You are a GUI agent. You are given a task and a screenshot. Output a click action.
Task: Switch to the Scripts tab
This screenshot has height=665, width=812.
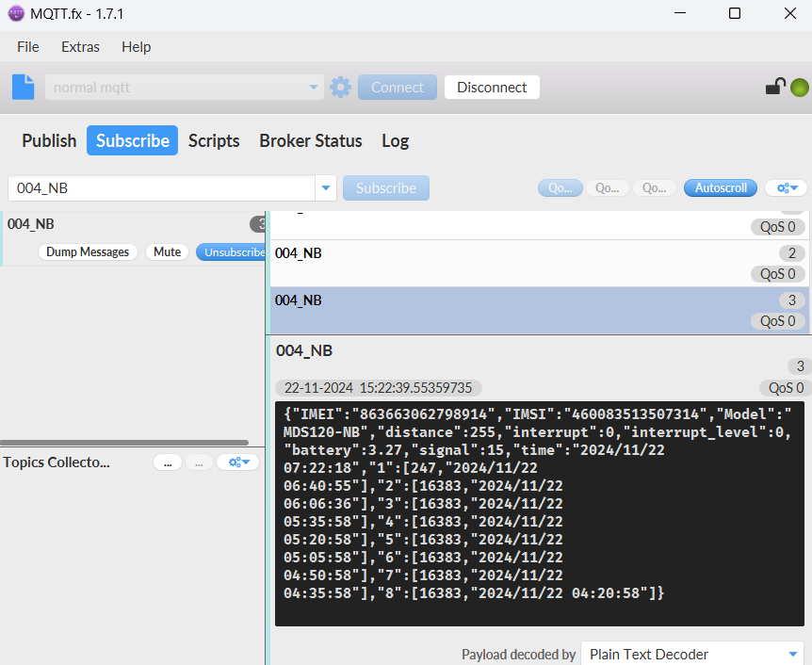coord(214,140)
